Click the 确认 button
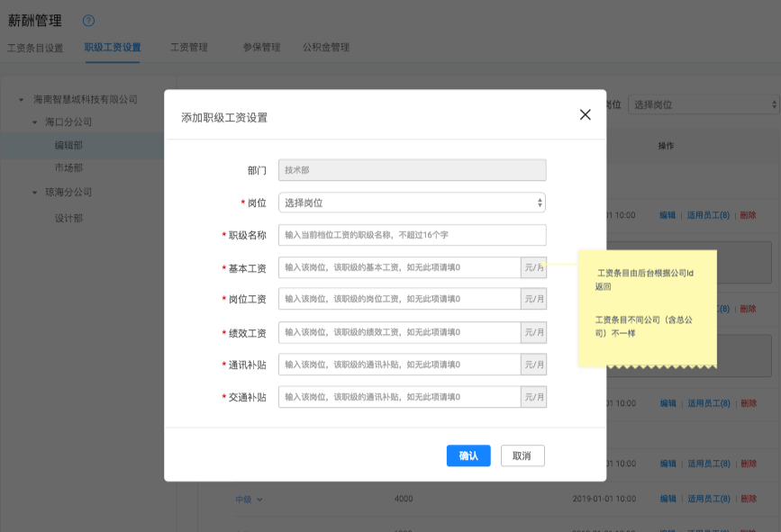Image resolution: width=781 pixels, height=532 pixels. click(468, 455)
